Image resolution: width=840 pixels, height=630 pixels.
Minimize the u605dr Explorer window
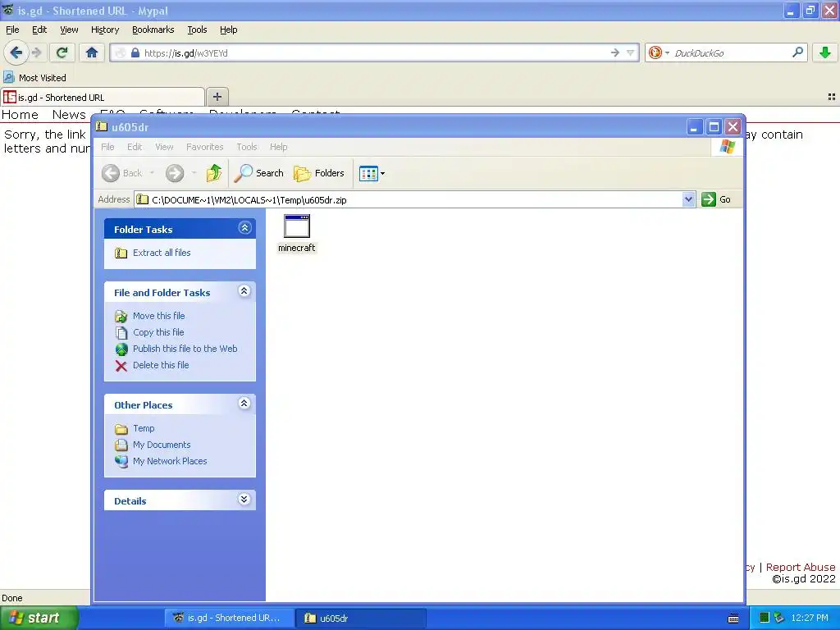(x=694, y=127)
